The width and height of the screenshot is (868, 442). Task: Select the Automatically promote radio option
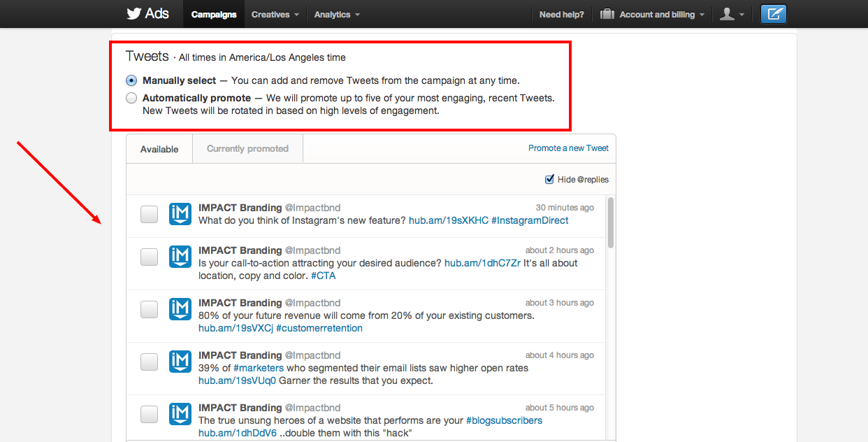(x=131, y=98)
